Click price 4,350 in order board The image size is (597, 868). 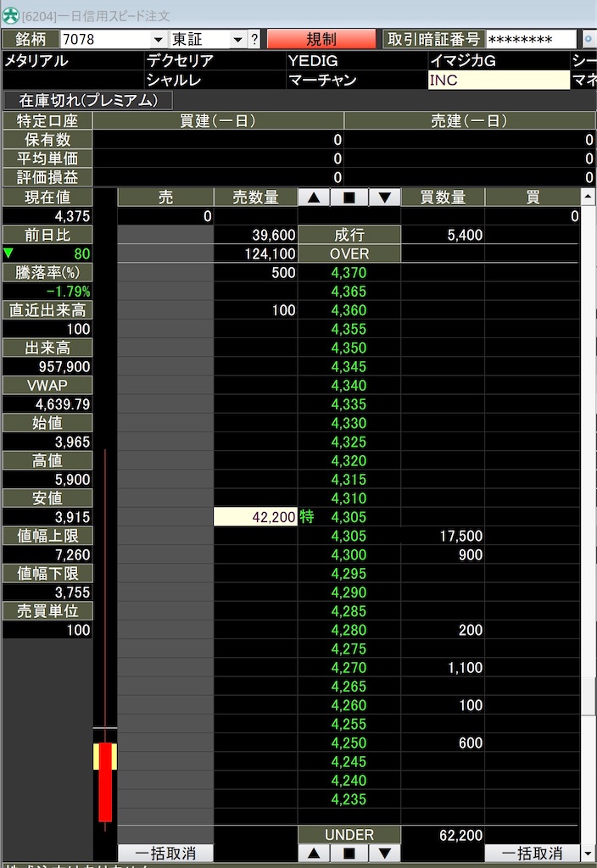click(x=349, y=348)
